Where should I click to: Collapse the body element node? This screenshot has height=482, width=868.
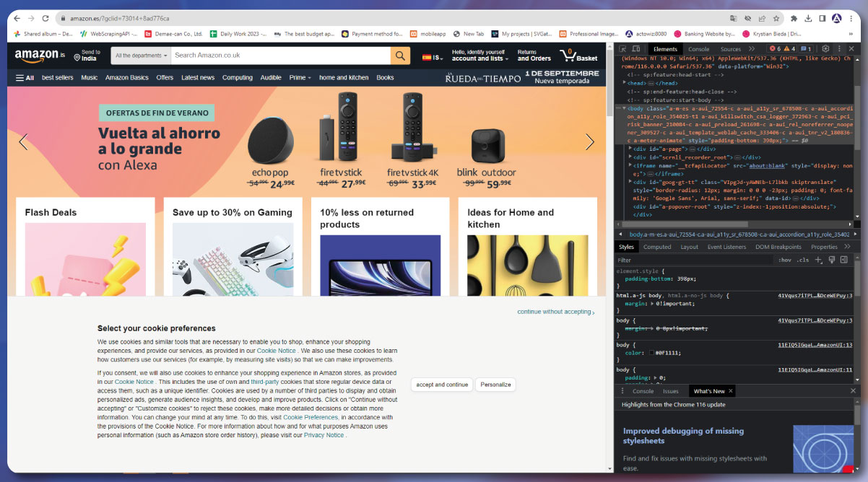point(624,108)
